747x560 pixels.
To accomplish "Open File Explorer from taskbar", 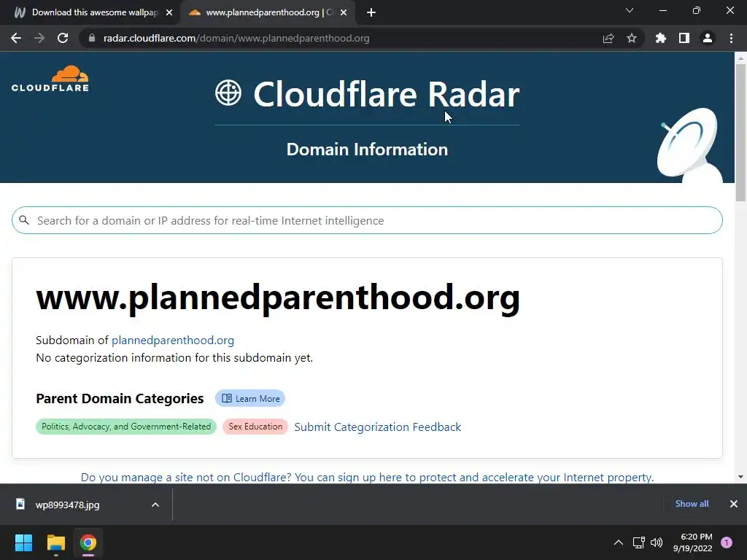I will (x=55, y=542).
